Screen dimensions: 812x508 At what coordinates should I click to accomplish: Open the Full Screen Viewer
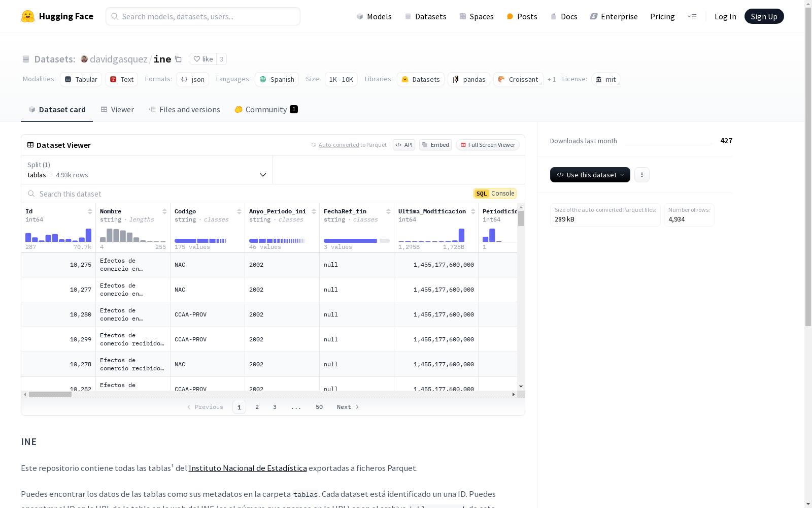488,145
